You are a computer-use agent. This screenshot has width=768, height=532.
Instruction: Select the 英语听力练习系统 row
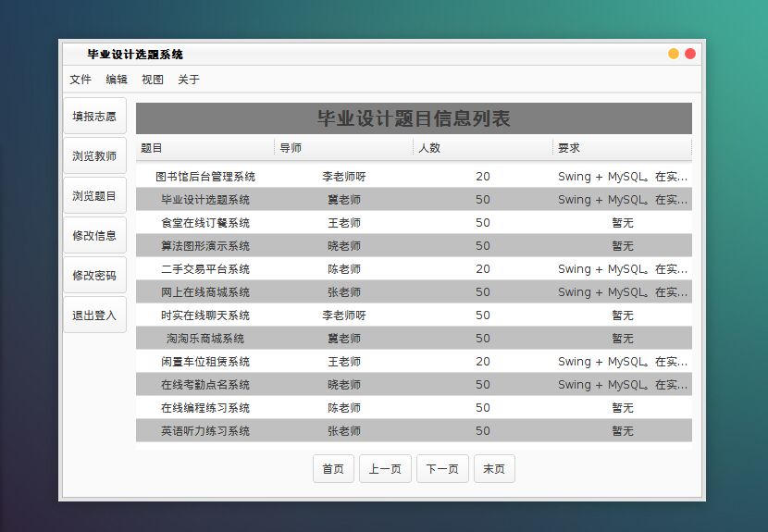(414, 430)
